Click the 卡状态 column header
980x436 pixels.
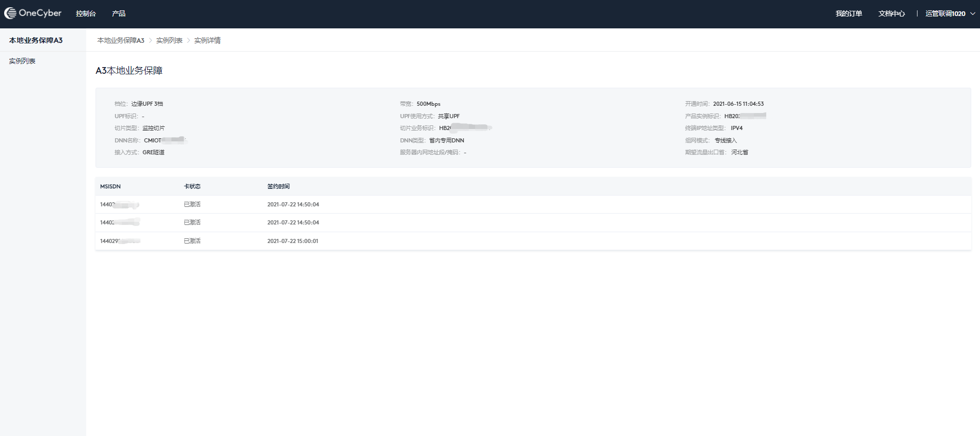[x=192, y=186]
